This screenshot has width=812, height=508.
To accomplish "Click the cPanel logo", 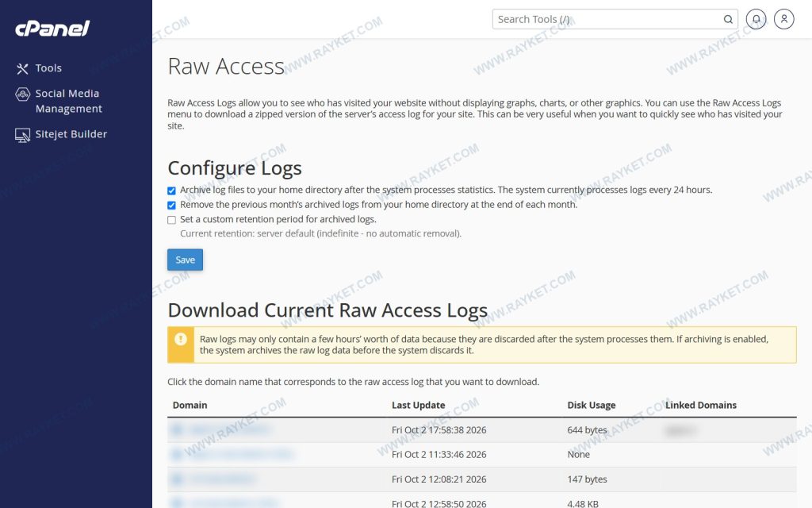I will click(x=52, y=28).
